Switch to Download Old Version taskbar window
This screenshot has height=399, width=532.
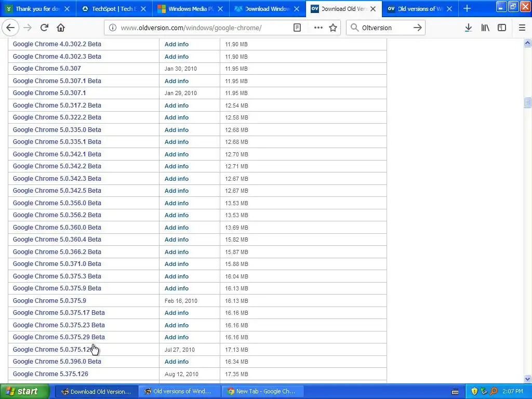pyautogui.click(x=96, y=392)
